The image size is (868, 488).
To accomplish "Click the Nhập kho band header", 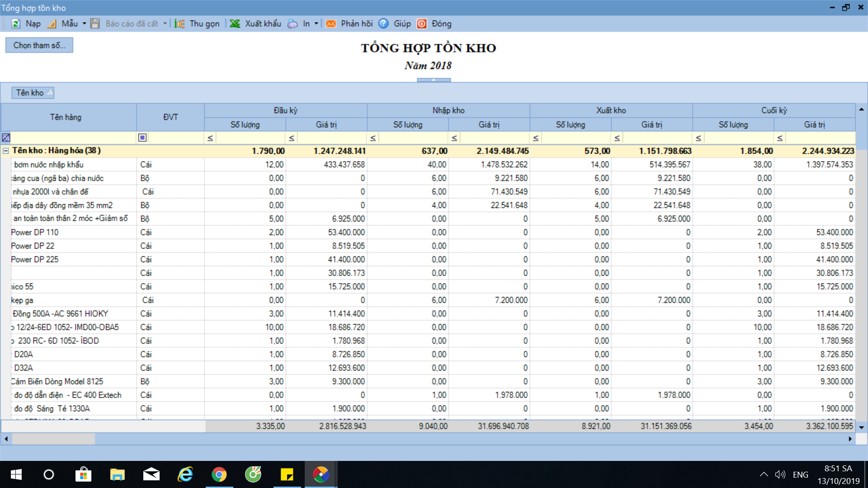I will pos(448,110).
